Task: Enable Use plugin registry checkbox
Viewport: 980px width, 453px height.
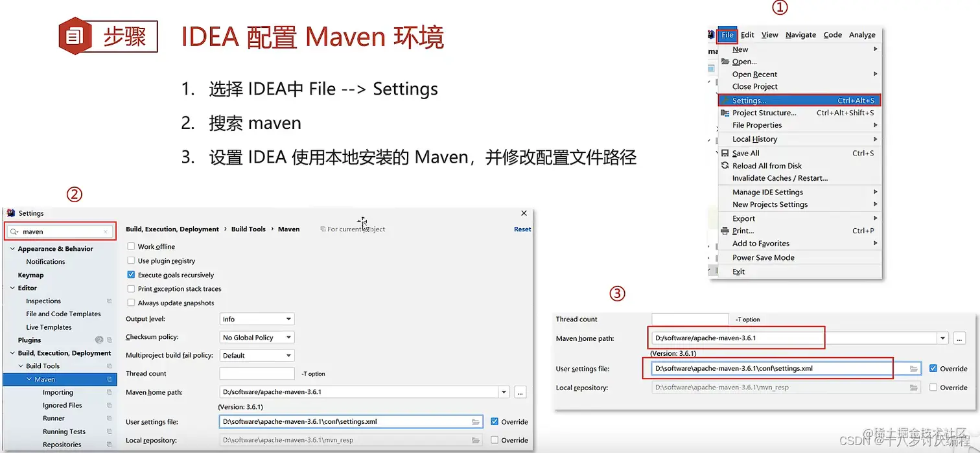Action: click(132, 261)
